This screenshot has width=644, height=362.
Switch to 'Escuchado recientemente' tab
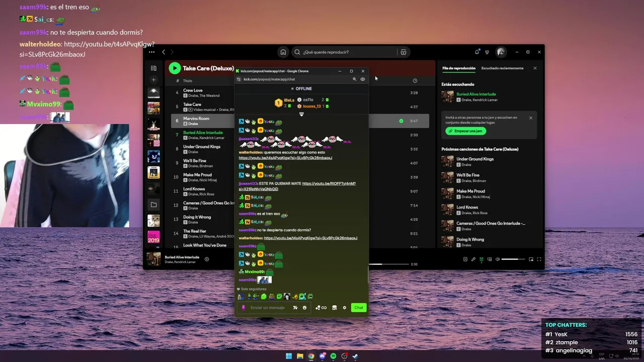(x=502, y=68)
